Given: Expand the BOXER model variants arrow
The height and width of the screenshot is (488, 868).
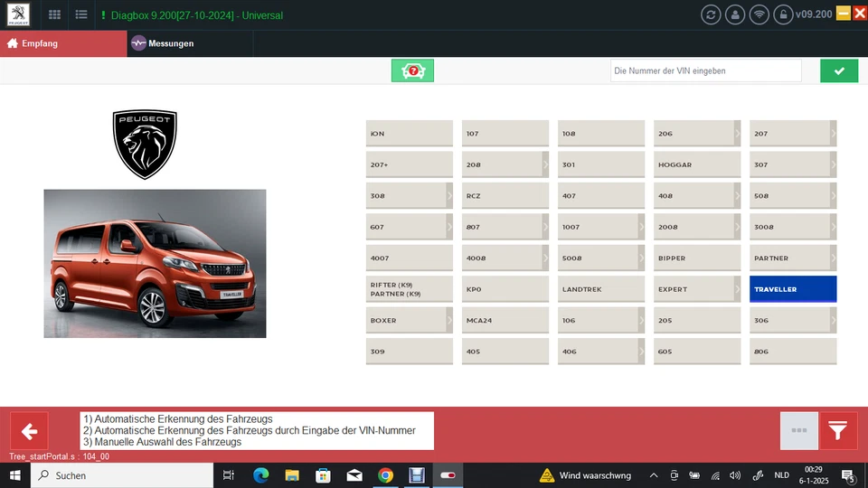Looking at the screenshot, I should tap(449, 320).
